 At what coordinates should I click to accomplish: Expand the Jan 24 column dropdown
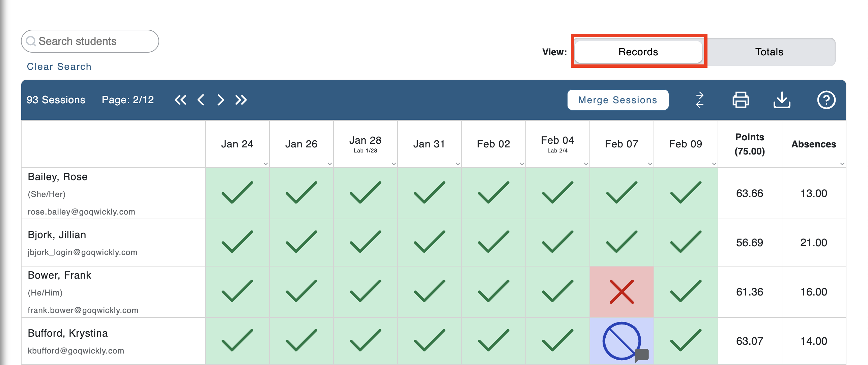tap(266, 164)
